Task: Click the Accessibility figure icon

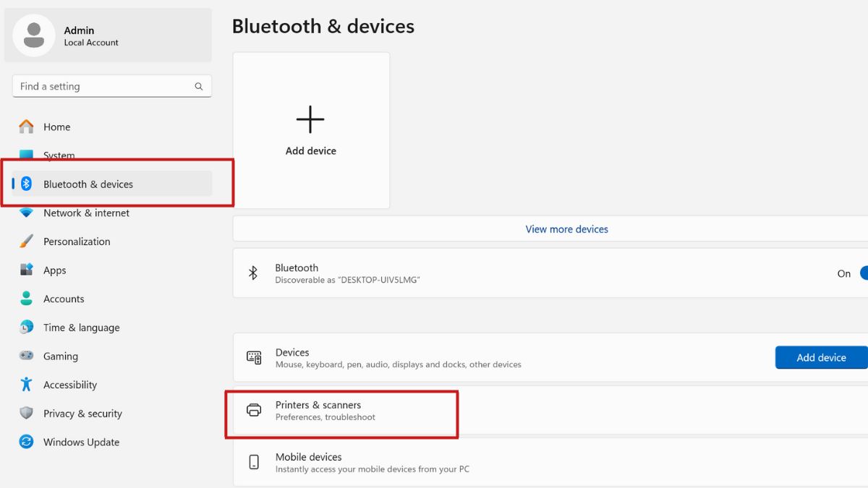Action: pos(26,385)
